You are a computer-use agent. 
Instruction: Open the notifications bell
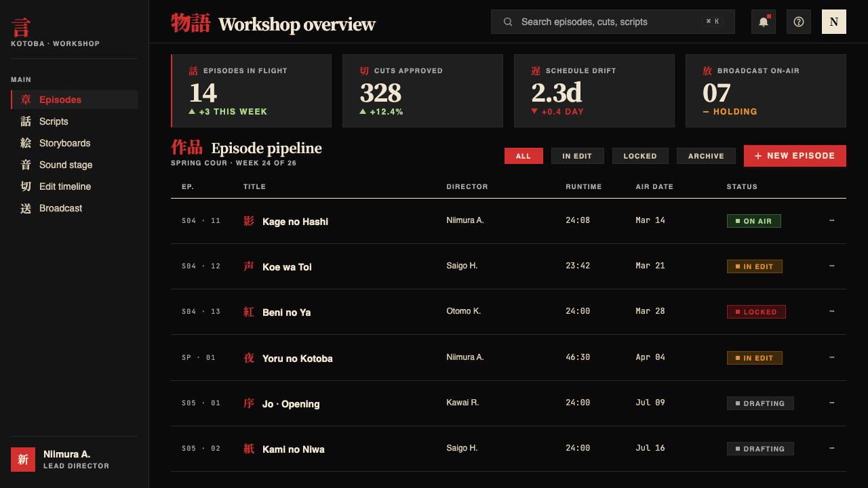pos(764,22)
